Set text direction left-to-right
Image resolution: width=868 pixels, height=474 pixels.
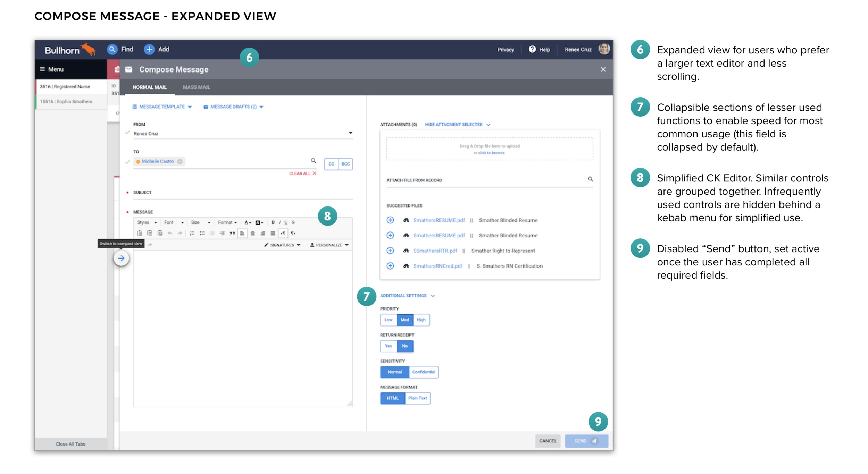(x=283, y=233)
